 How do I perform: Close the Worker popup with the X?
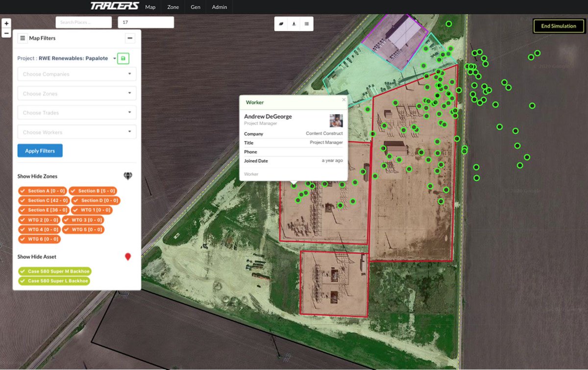click(x=343, y=99)
